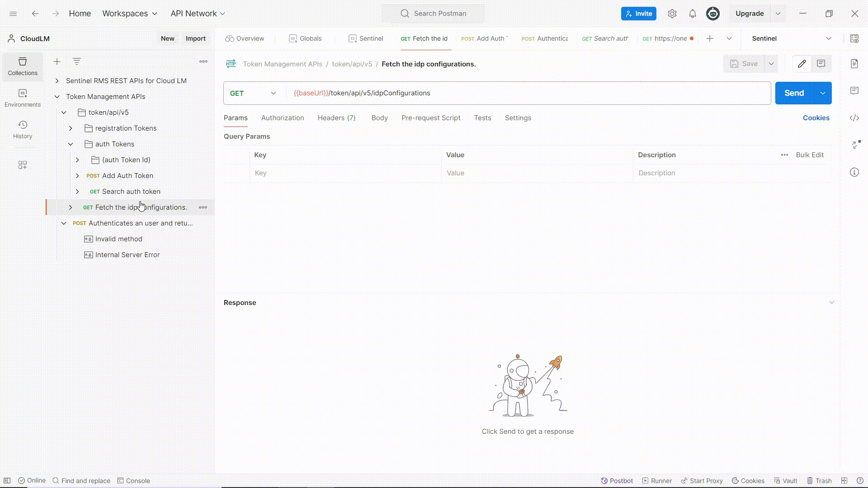This screenshot has width=868, height=488.
Task: Click Bulk Edit
Action: (x=810, y=155)
